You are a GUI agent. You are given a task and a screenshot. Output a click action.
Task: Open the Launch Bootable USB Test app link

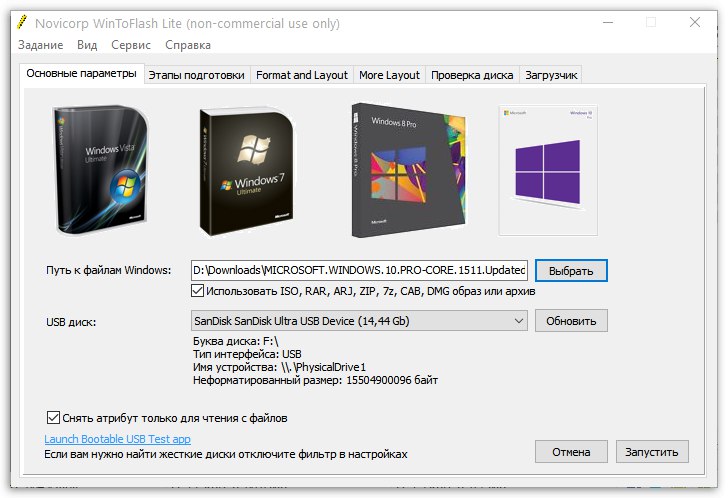click(x=117, y=439)
